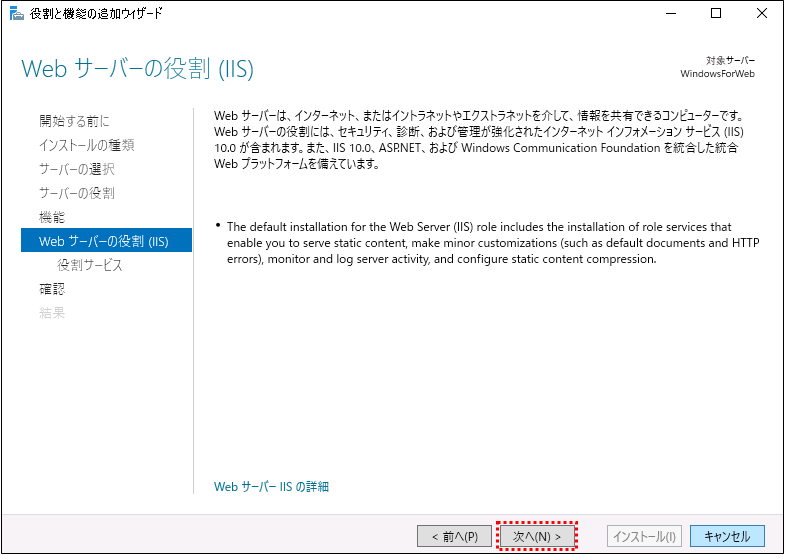Click the WindowsForWeb server name text

point(717,74)
